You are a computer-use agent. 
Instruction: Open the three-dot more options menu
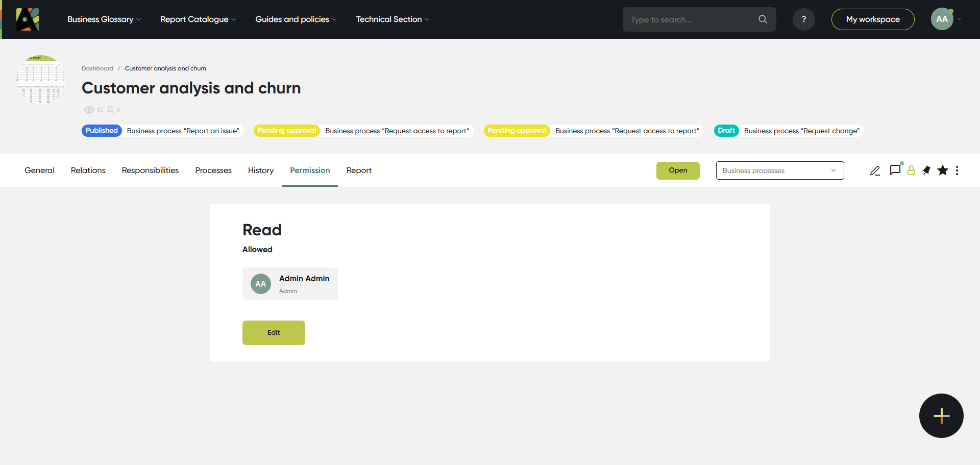[x=957, y=170]
